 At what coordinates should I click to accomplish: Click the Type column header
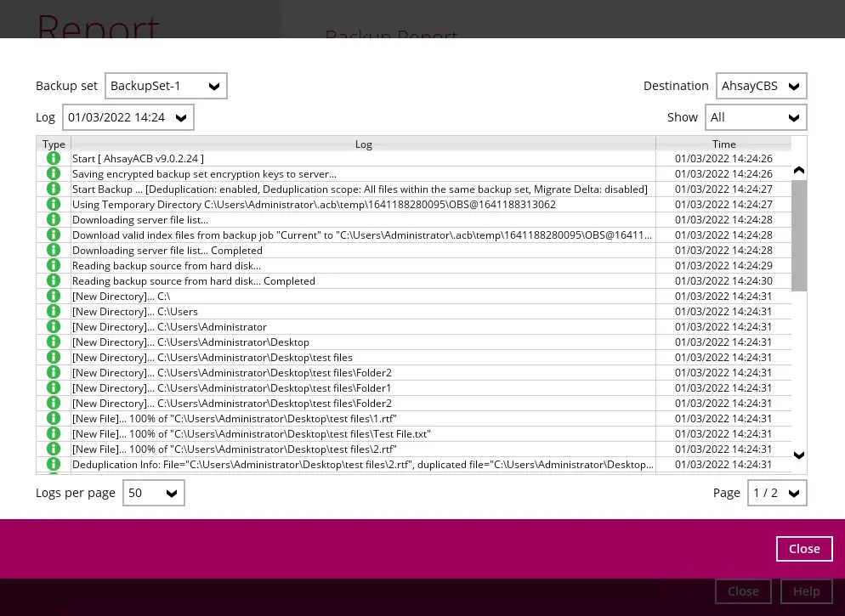54,144
